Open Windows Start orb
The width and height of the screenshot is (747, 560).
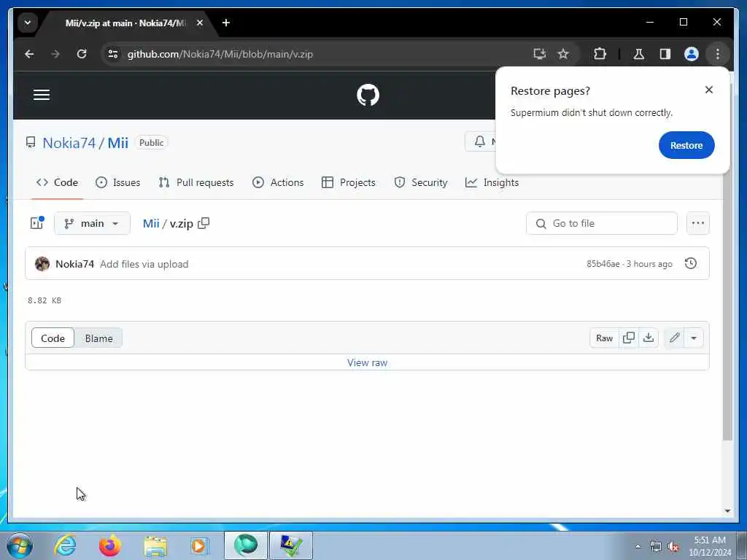(20, 545)
